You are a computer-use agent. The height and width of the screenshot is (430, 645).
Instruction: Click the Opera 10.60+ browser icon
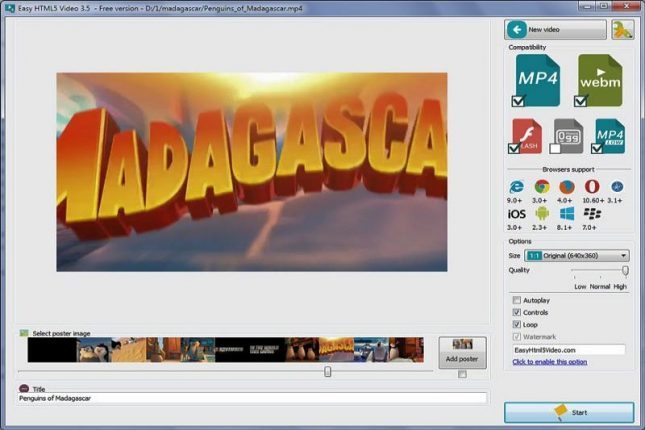click(x=592, y=187)
